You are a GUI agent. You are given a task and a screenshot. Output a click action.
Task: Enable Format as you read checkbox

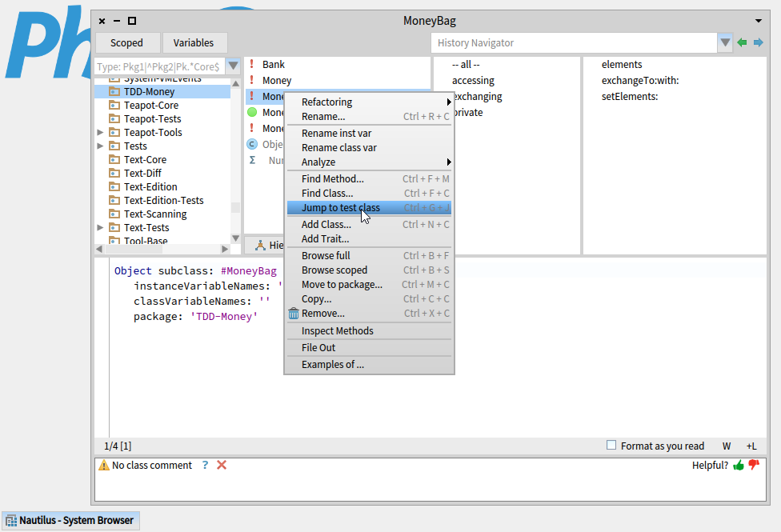611,445
